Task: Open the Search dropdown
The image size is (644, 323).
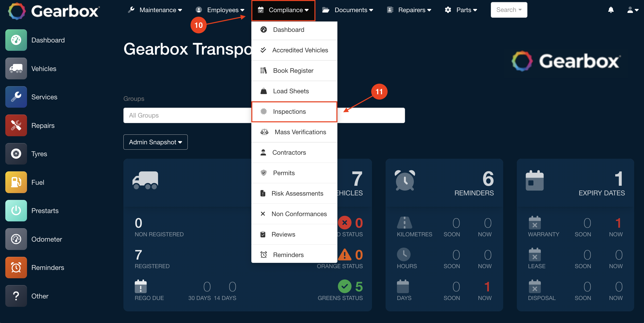Action: coord(509,10)
